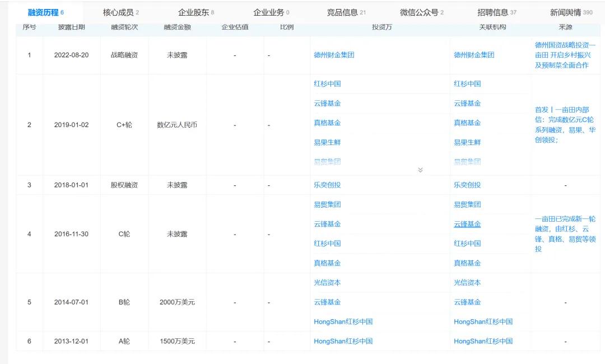This screenshot has height=364, width=605.
Task: Select the date cell 2016-11-30
Action: click(x=71, y=234)
